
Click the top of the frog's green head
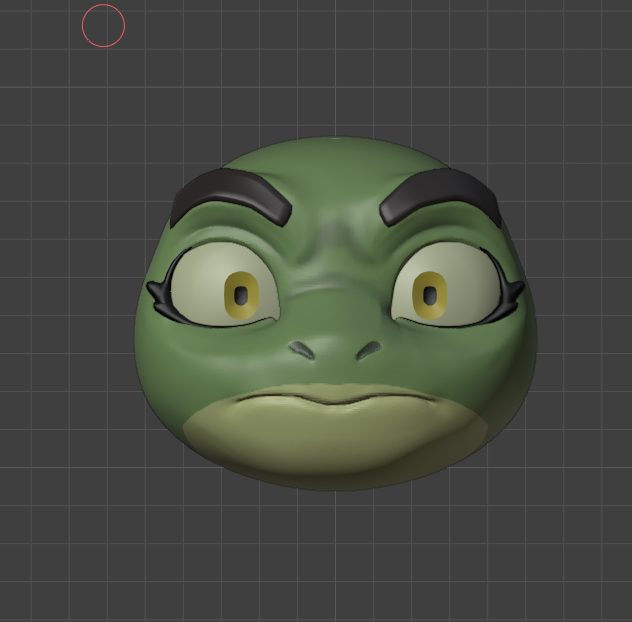(x=335, y=155)
